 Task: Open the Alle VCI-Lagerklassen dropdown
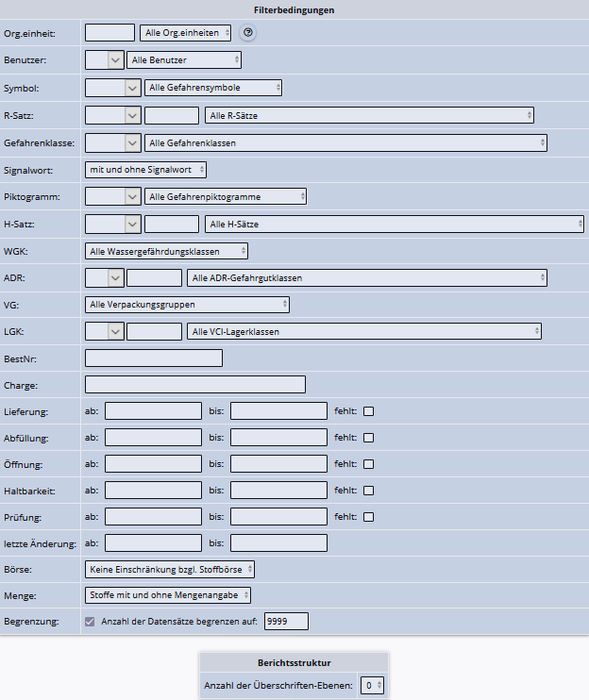click(x=364, y=332)
